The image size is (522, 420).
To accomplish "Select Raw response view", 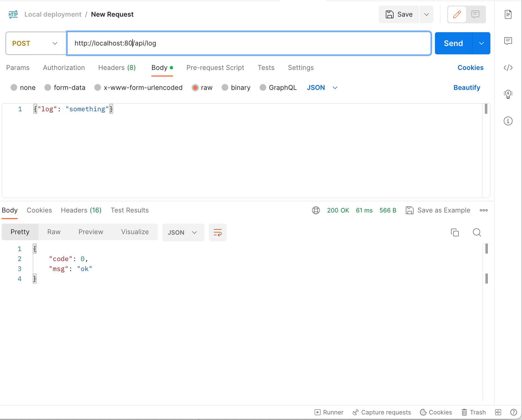I will [54, 232].
